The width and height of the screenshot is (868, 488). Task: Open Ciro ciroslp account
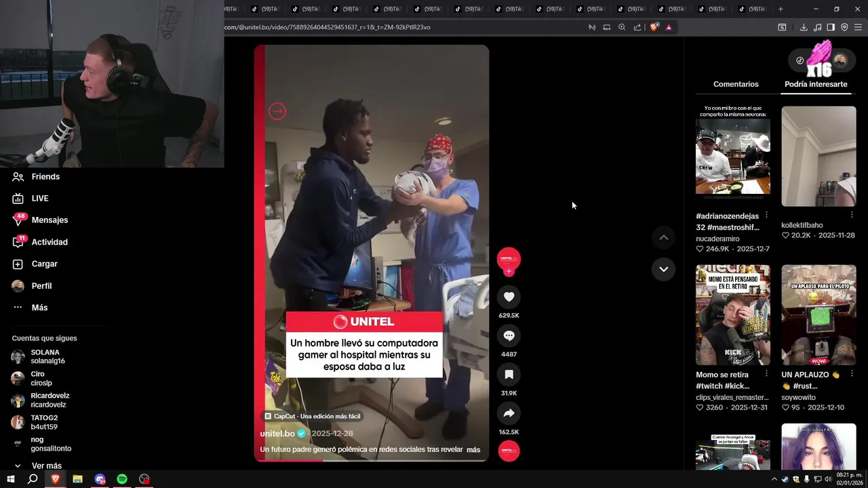coord(32,378)
